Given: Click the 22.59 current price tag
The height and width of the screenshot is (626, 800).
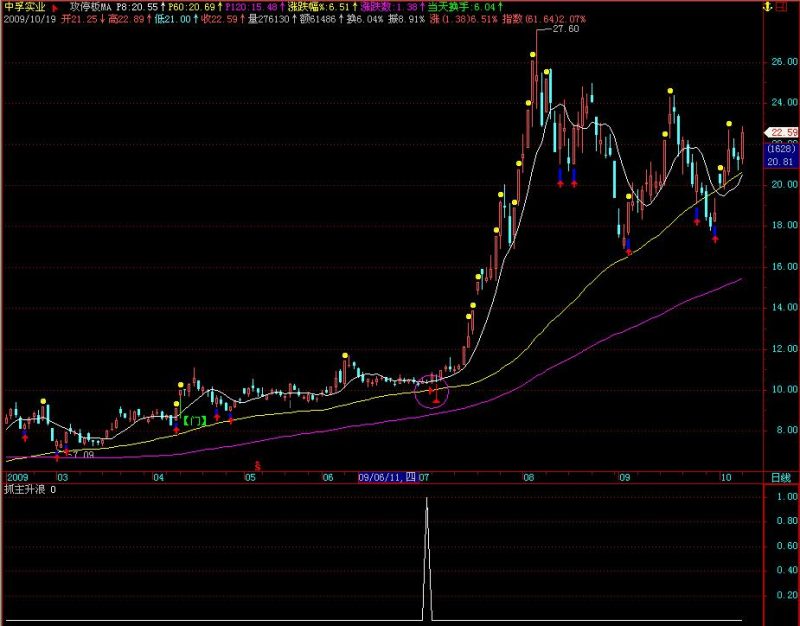Looking at the screenshot, I should (783, 133).
